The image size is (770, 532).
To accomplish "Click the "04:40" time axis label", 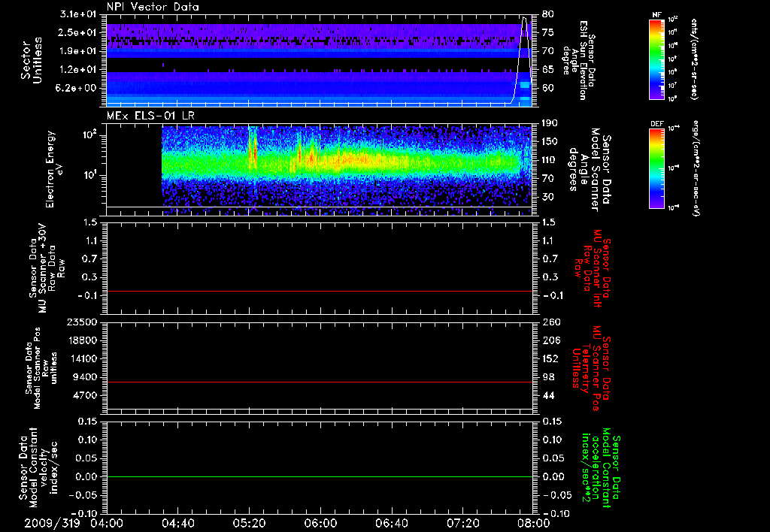I will [177, 523].
